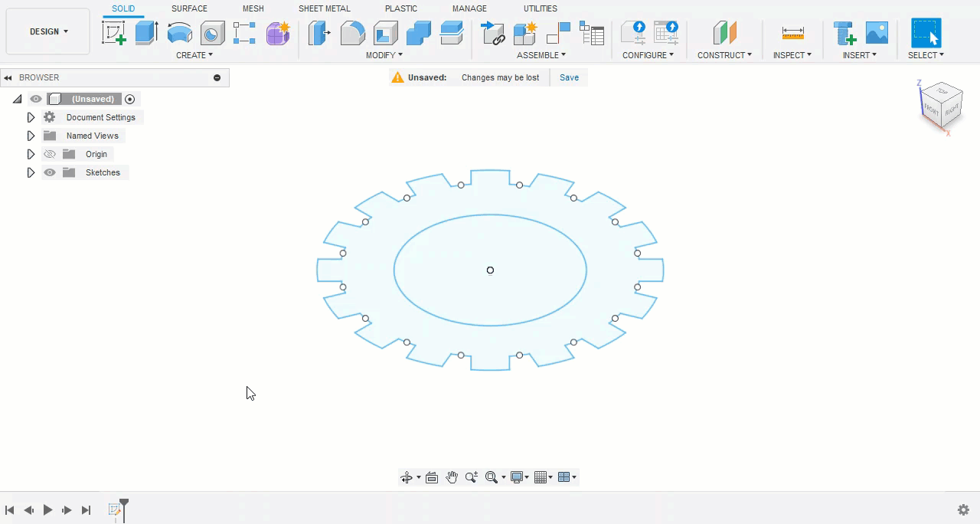Hide the Sketches folder visibility
The height and width of the screenshot is (524, 980).
pos(50,172)
